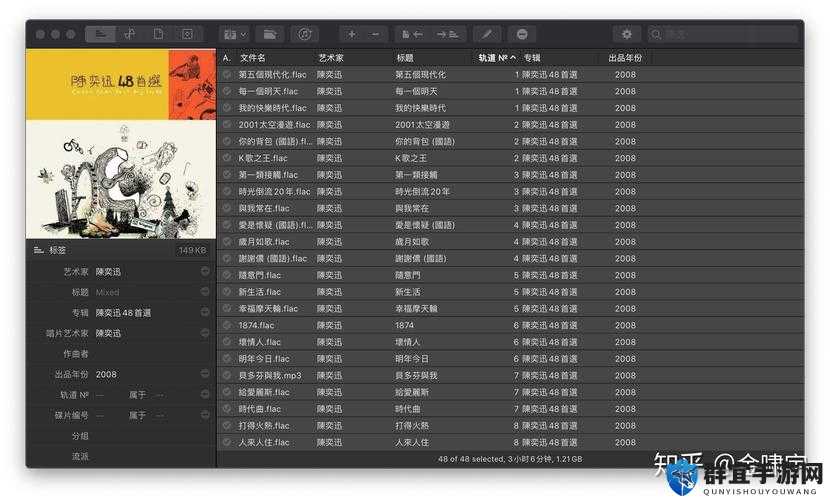This screenshot has height=500, width=830.
Task: Click the status icon for 第五個現代化.flac
Action: tap(227, 75)
